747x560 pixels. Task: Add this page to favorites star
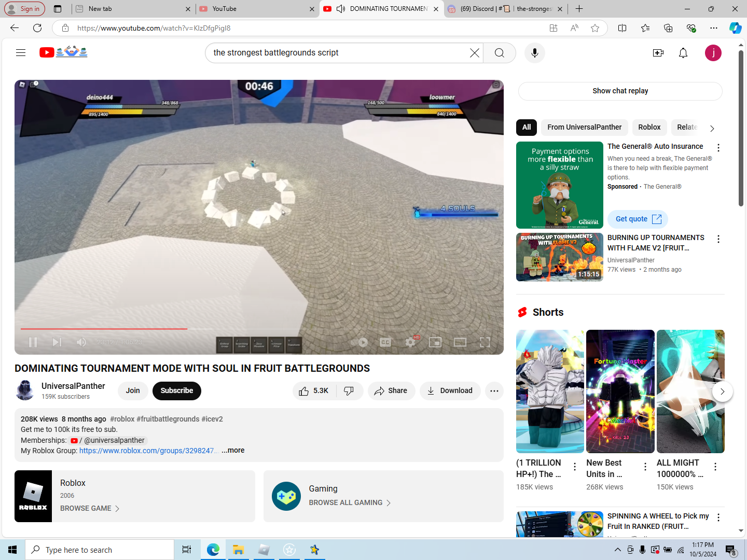[x=595, y=28]
